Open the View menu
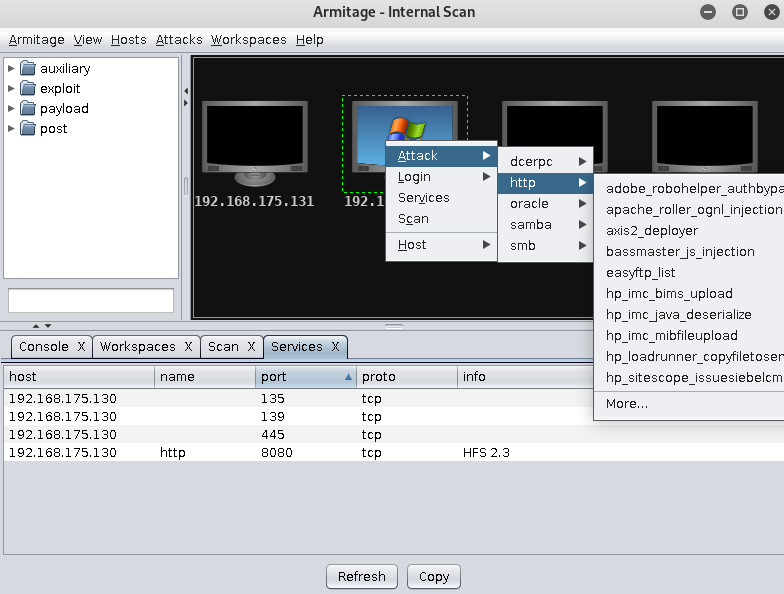 (x=88, y=40)
